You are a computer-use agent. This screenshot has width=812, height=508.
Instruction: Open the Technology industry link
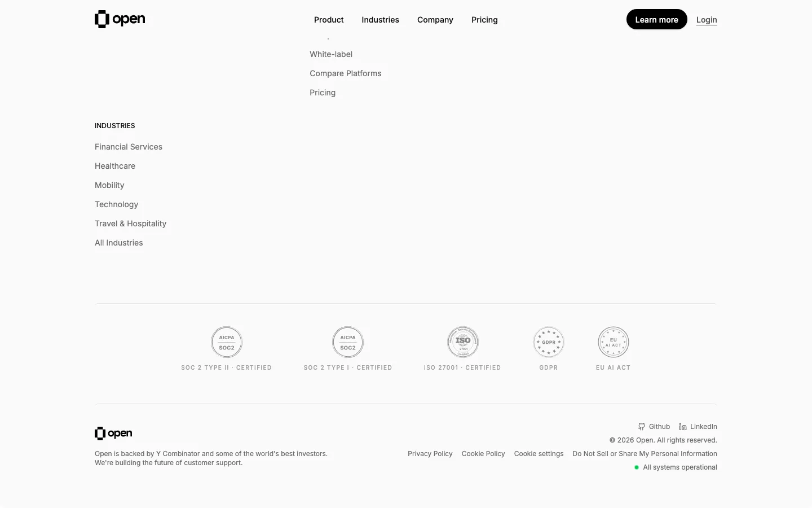[x=116, y=204]
